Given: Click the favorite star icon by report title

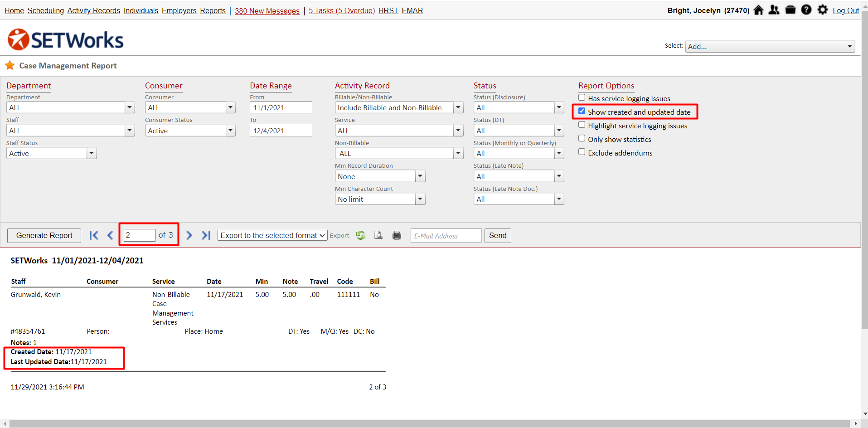Looking at the screenshot, I should 10,66.
